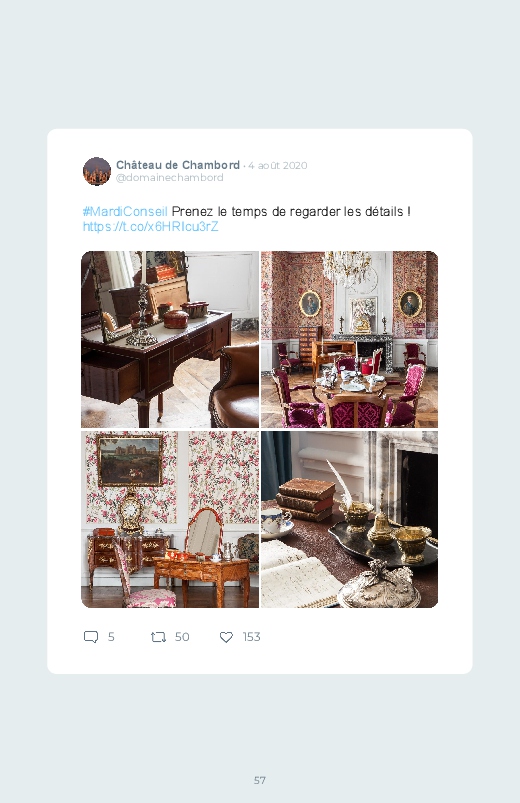The width and height of the screenshot is (520, 803).
Task: Click the retweet count 50
Action: (x=182, y=637)
